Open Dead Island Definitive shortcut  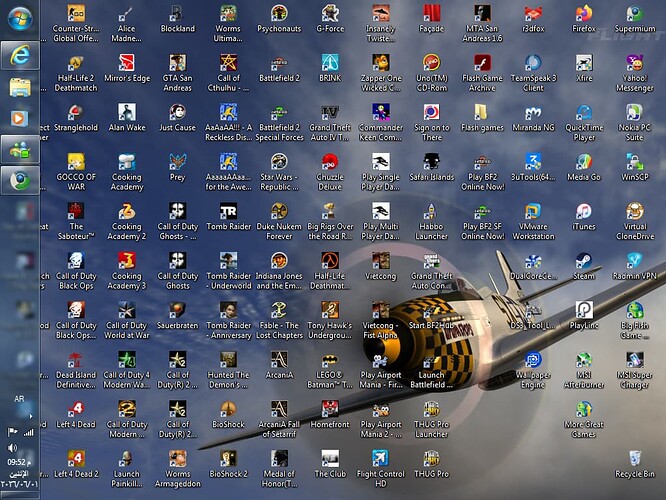[x=76, y=370]
